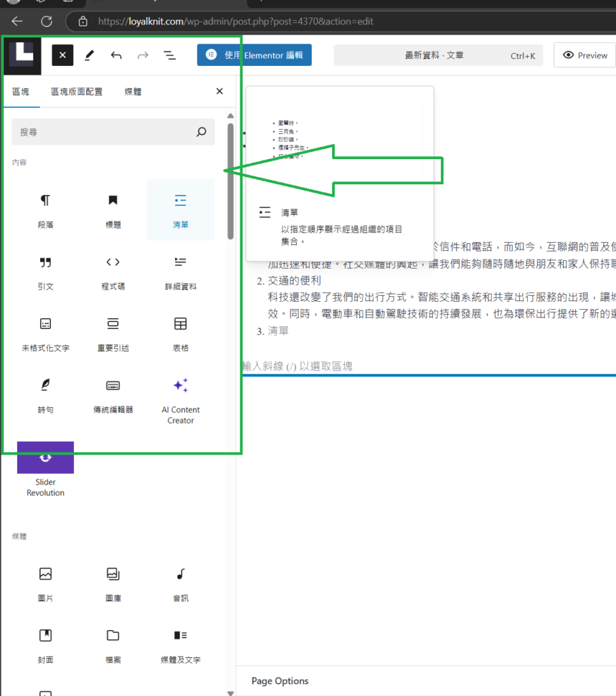Open the command palette title bar
Viewport: 616px width, 696px height.
point(435,56)
